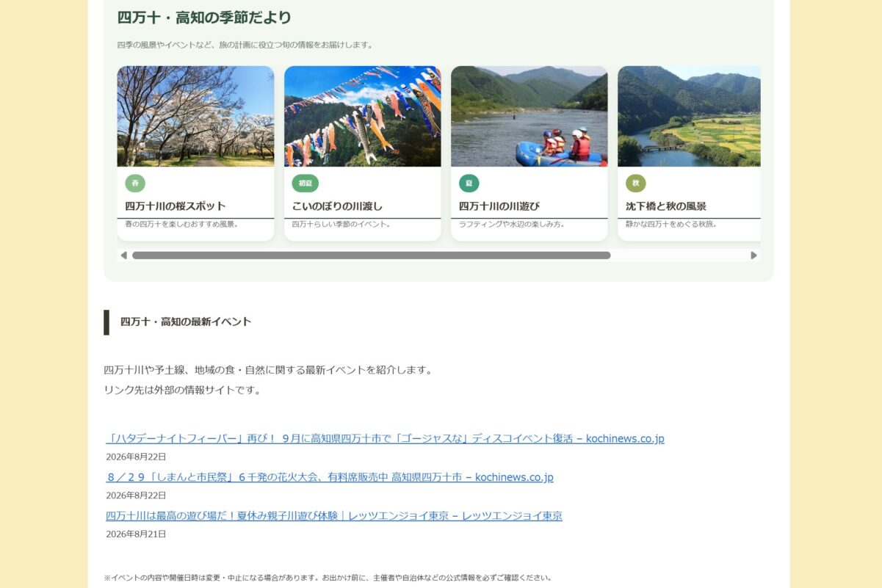
Task: Open the しまんと市民祭 fireworks event link
Action: click(330, 477)
